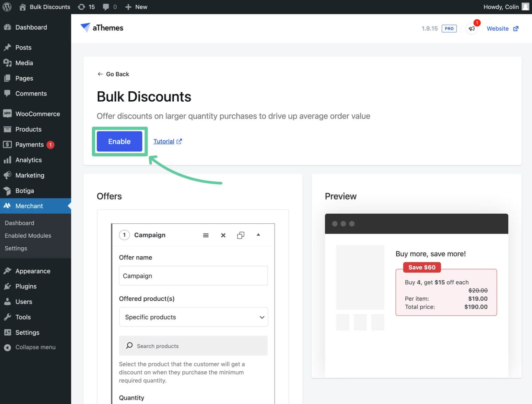Click the Appearance paintbrush icon
532x404 pixels.
click(x=7, y=271)
